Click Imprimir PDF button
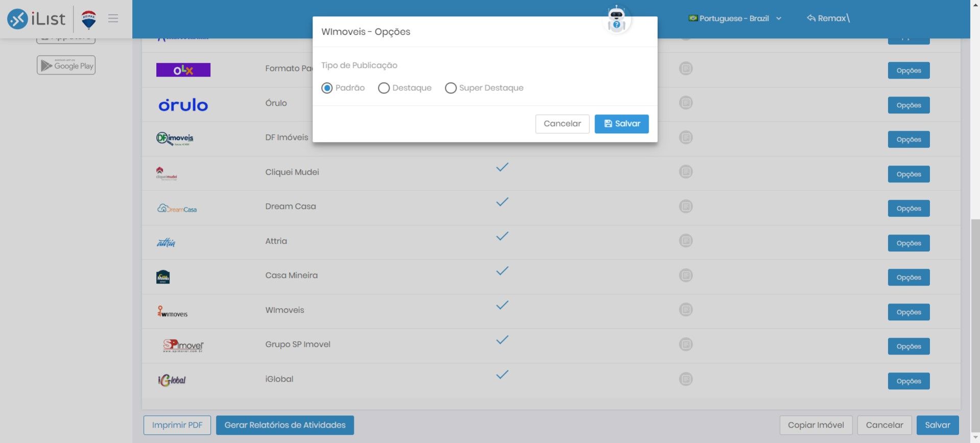Viewport: 980px width, 443px height. point(177,425)
